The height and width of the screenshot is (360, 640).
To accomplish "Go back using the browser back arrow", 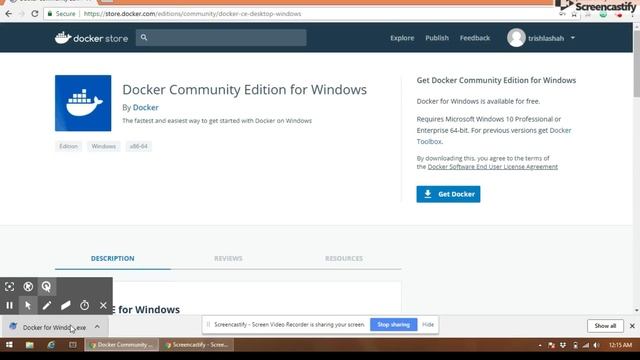I will (x=9, y=14).
